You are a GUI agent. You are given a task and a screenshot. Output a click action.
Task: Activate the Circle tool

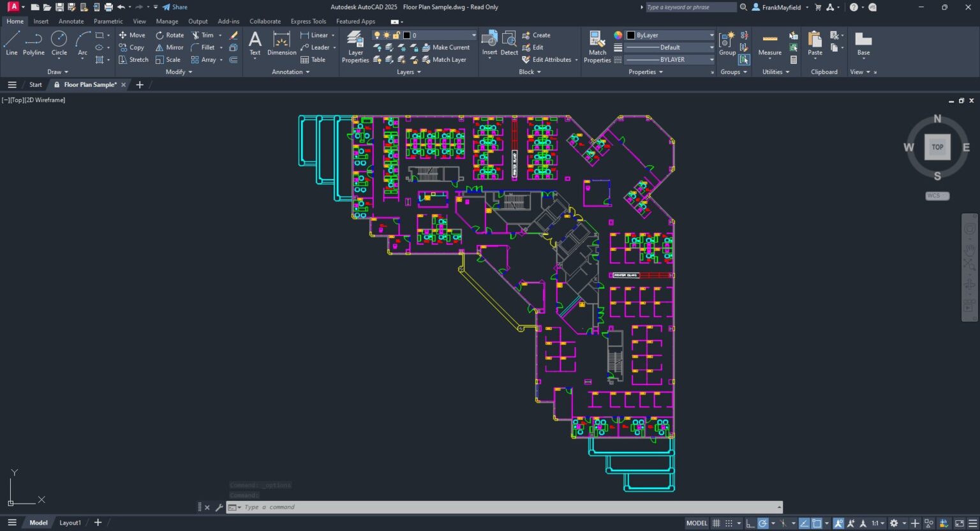[x=59, y=44]
